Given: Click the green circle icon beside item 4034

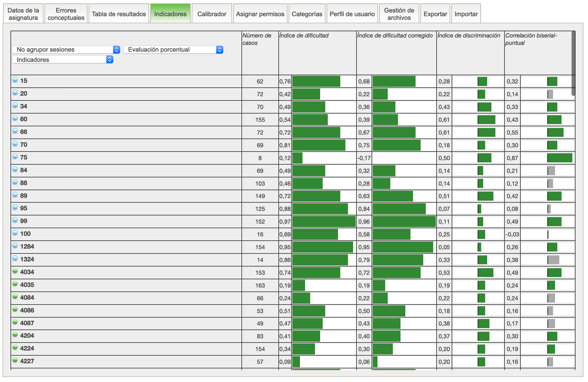Looking at the screenshot, I should pyautogui.click(x=15, y=271).
